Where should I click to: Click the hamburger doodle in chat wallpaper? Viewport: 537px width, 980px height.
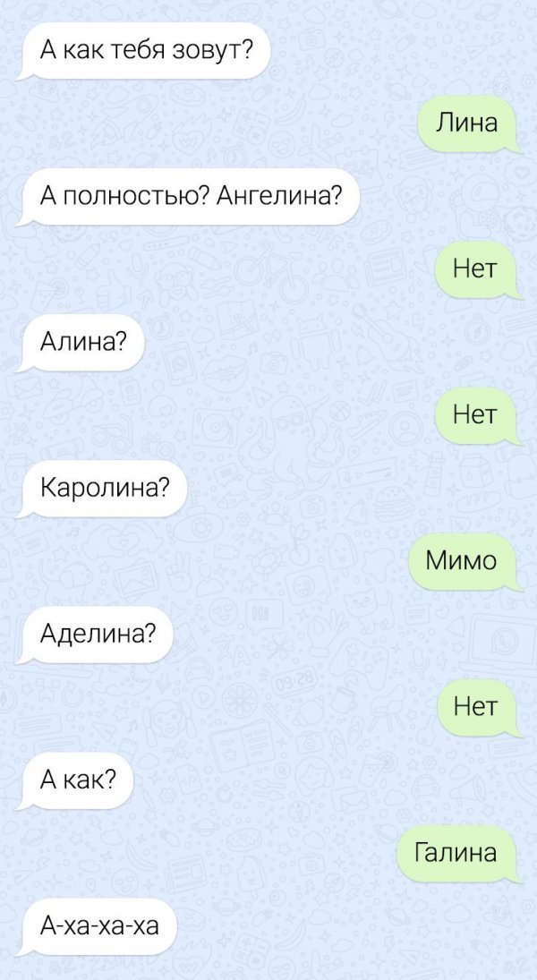(394, 500)
